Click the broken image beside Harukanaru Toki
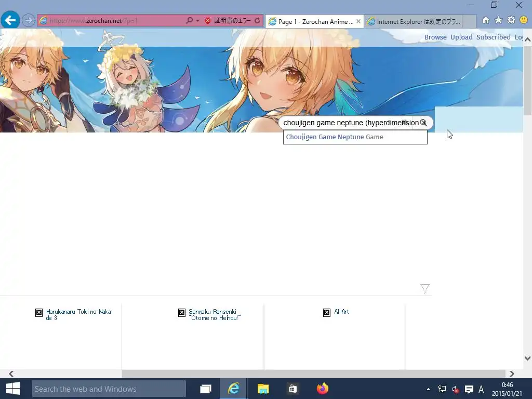Screen dimensions: 532x399 [39, 312]
